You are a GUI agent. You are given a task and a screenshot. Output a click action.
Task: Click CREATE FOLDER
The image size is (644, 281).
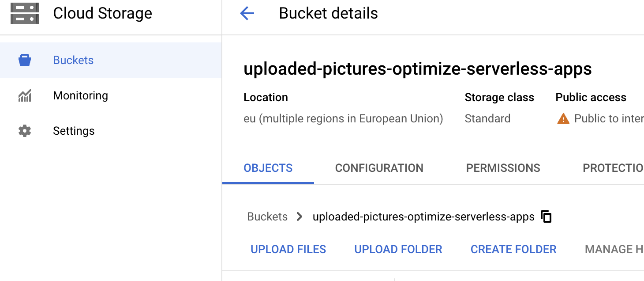click(513, 250)
